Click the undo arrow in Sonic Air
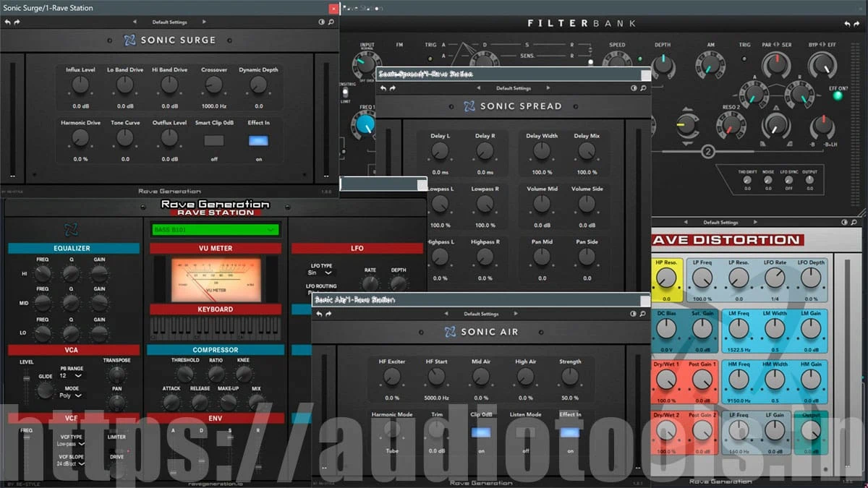Image resolution: width=868 pixels, height=488 pixels. tap(319, 314)
